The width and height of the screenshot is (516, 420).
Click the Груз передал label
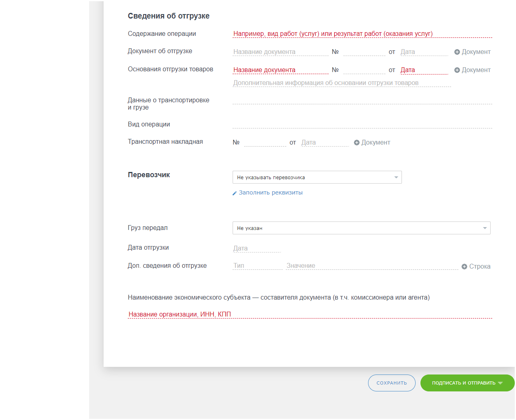coord(148,228)
